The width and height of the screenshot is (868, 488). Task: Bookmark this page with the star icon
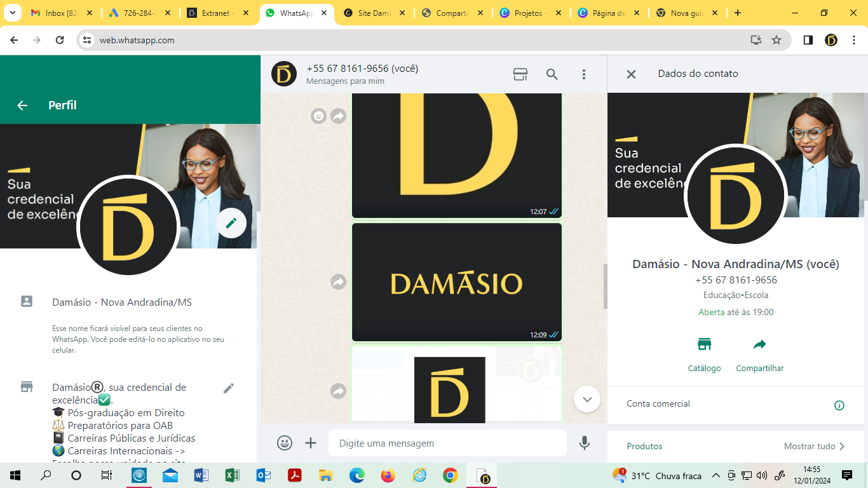click(x=776, y=40)
